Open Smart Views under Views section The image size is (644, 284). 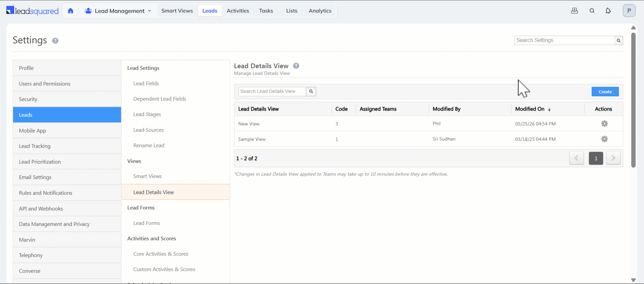tap(147, 176)
